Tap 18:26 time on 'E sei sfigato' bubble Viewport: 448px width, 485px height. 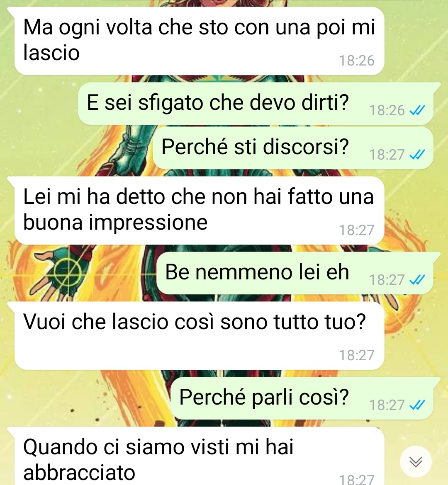(387, 110)
